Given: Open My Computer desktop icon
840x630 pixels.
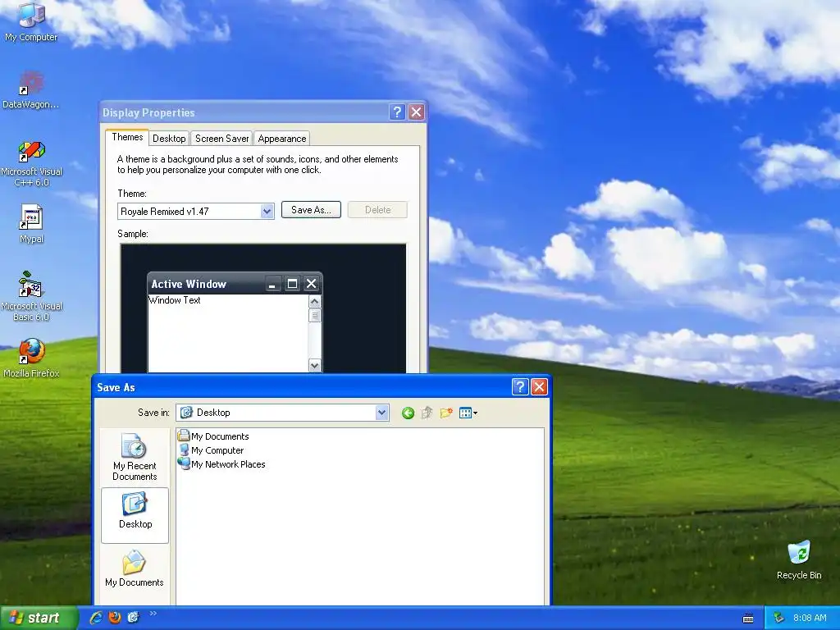Looking at the screenshot, I should pyautogui.click(x=31, y=21).
